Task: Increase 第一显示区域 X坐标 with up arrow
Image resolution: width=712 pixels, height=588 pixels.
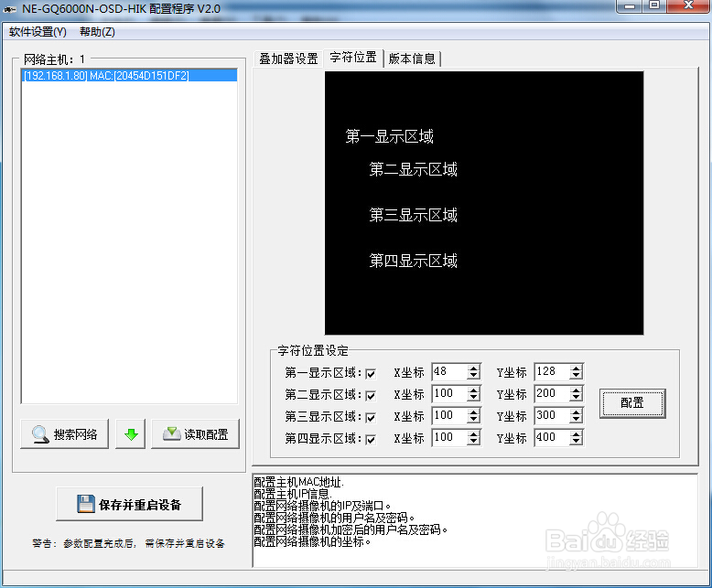Action: pos(474,369)
